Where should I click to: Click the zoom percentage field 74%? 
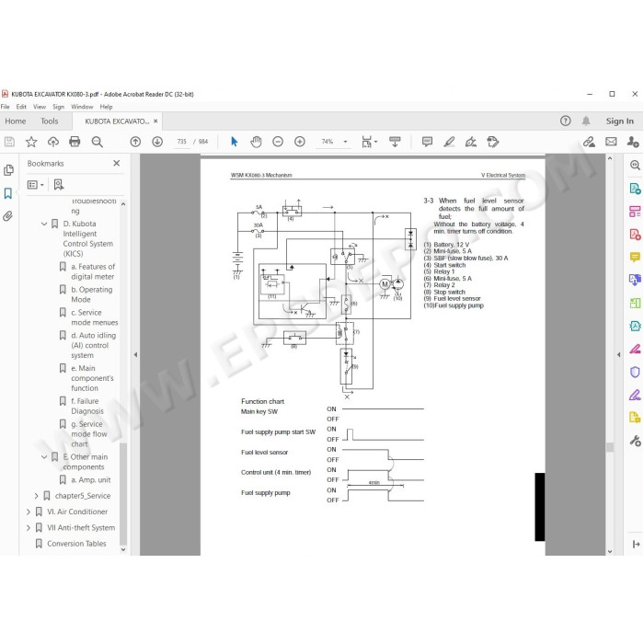pos(328,142)
